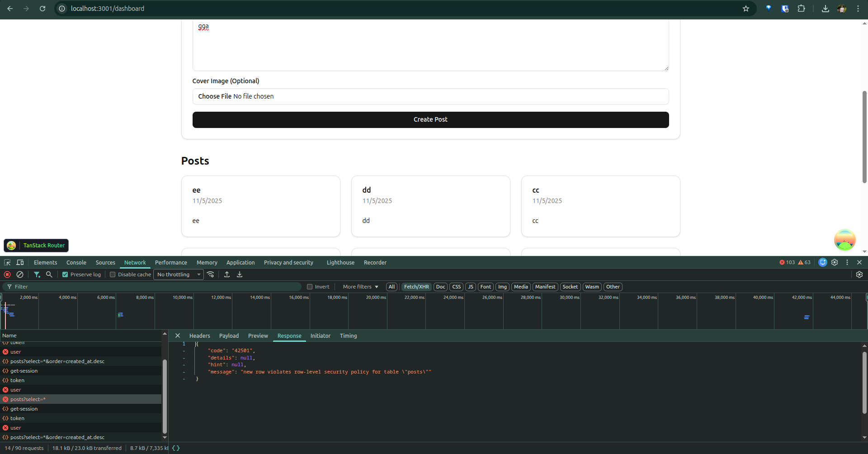The image size is (868, 454).
Task: Open the Headers tab of the request
Action: (199, 336)
